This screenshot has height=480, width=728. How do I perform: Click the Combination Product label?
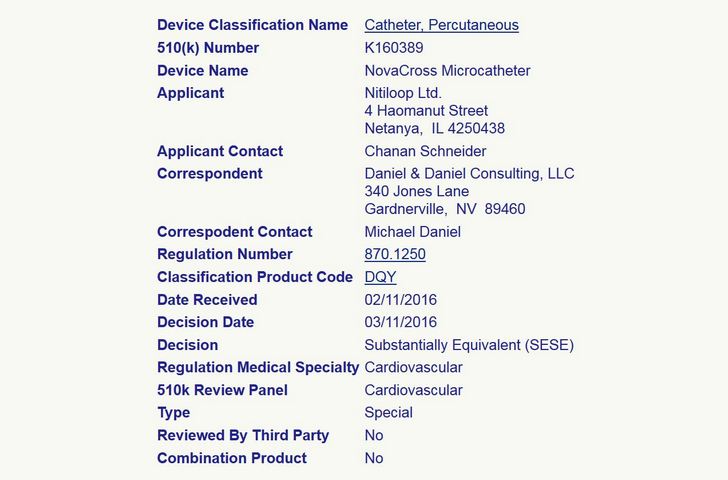(231, 458)
